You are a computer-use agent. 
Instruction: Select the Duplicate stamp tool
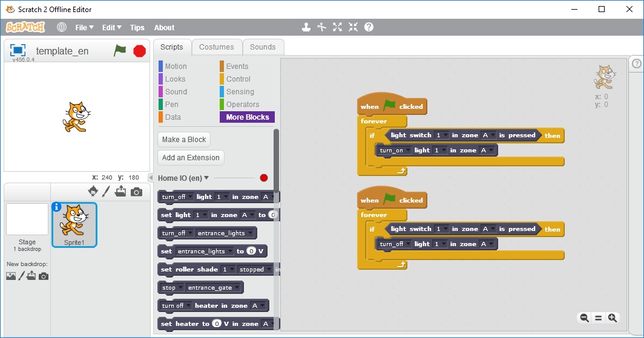pyautogui.click(x=307, y=27)
